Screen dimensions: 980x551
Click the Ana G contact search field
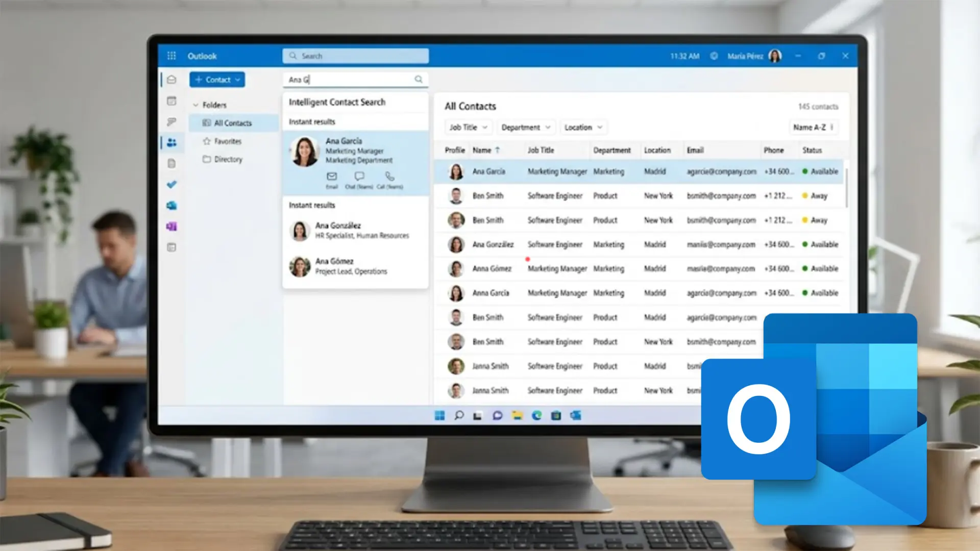(x=356, y=79)
